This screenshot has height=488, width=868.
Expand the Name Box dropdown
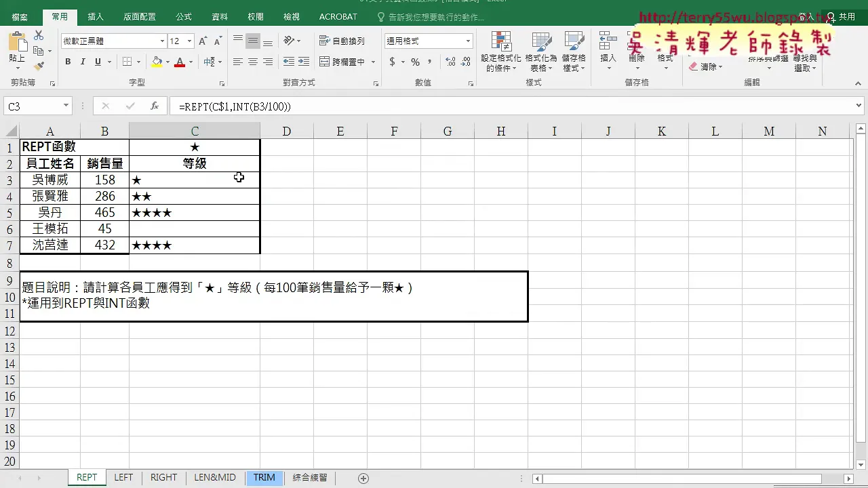66,106
